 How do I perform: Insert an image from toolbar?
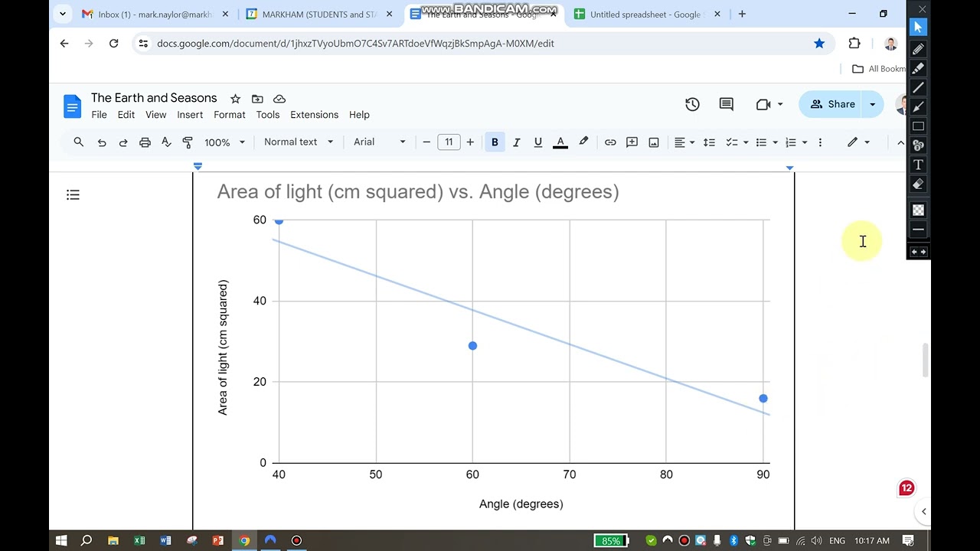click(x=654, y=142)
